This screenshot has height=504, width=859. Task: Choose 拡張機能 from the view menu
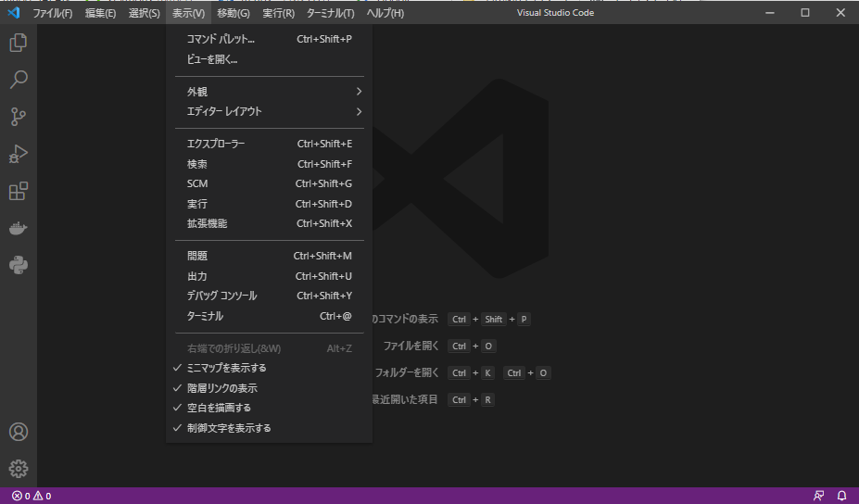tap(269, 223)
